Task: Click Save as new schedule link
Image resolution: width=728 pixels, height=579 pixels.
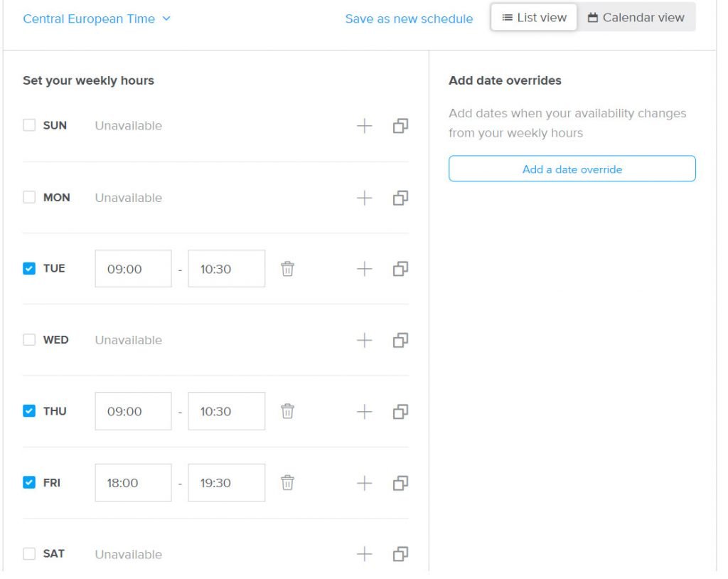Action: pyautogui.click(x=409, y=18)
